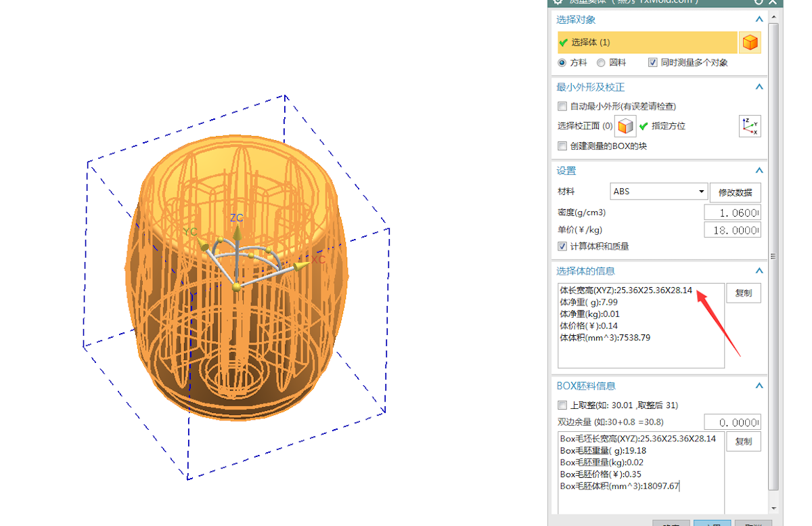Image resolution: width=812 pixels, height=526 pixels.
Task: Select the 方料 radio option
Action: click(x=562, y=63)
